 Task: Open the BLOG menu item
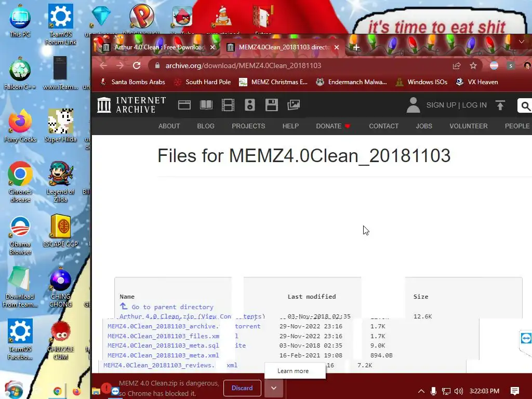click(206, 126)
